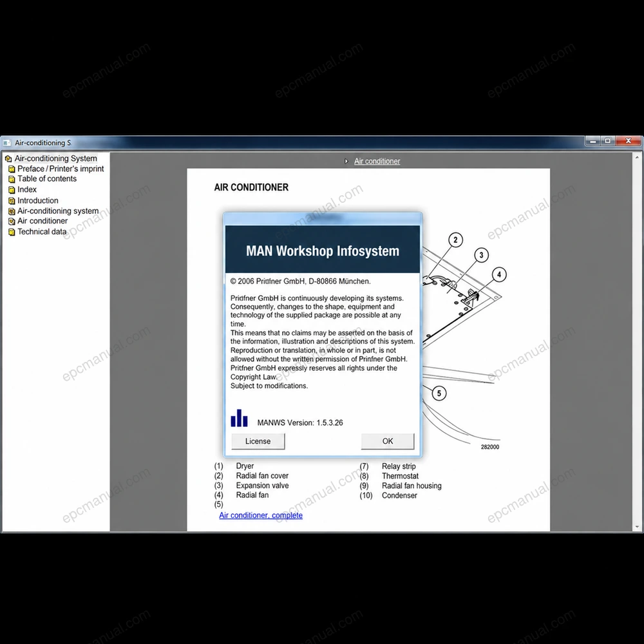The width and height of the screenshot is (644, 644).
Task: Click callout number 3 in diagram
Action: tap(481, 255)
